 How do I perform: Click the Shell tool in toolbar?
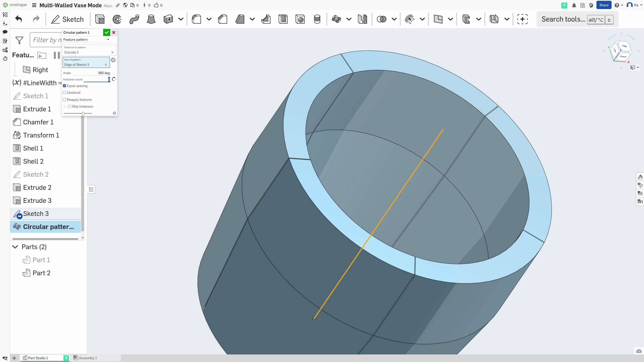[283, 19]
